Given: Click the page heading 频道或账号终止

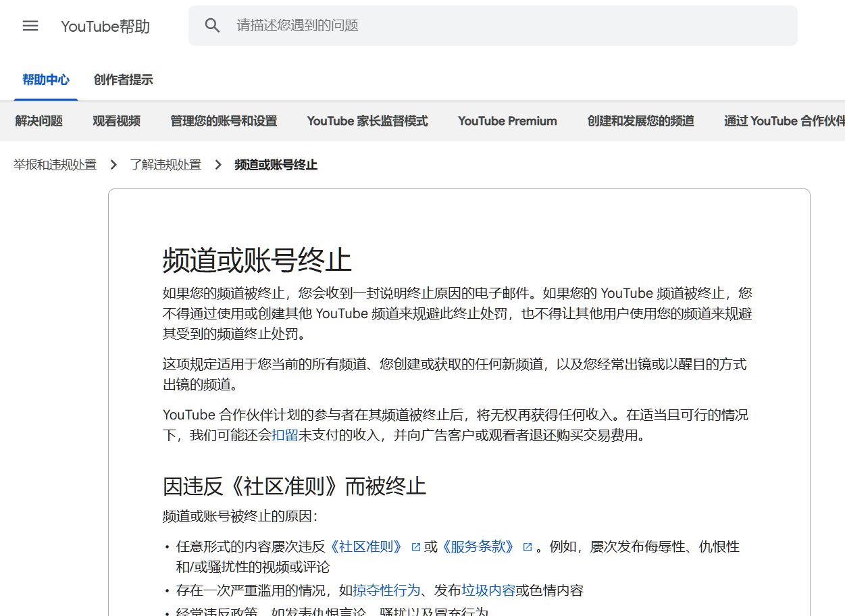Looking at the screenshot, I should coord(257,260).
